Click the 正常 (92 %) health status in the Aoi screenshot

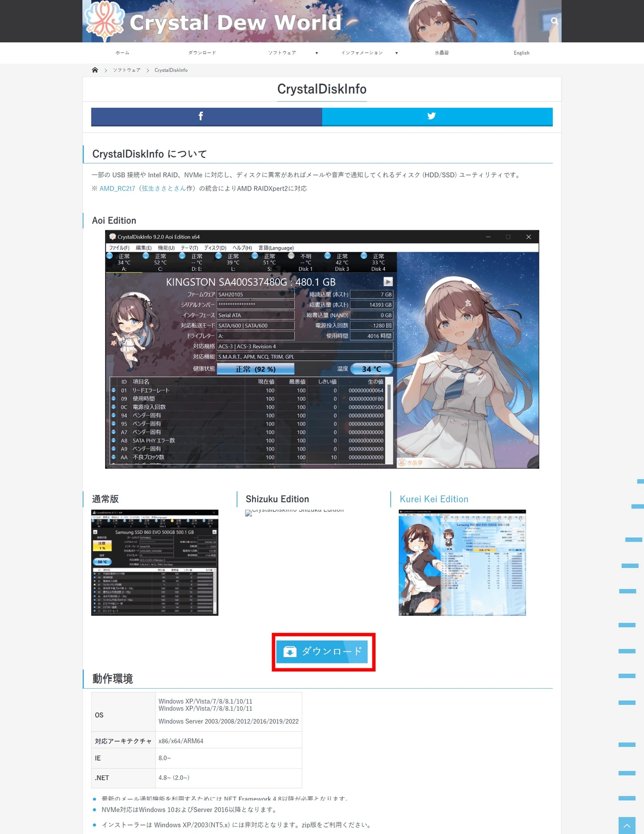tap(256, 369)
